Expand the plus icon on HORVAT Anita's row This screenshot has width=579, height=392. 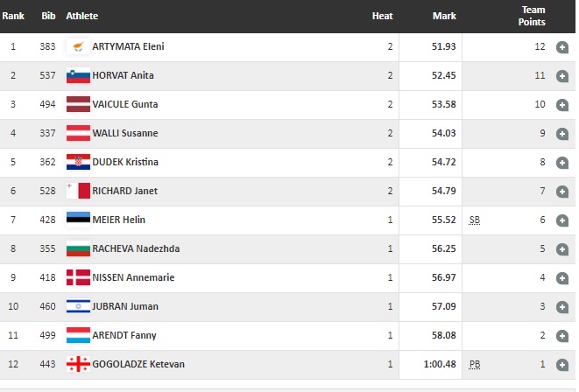[x=562, y=76]
